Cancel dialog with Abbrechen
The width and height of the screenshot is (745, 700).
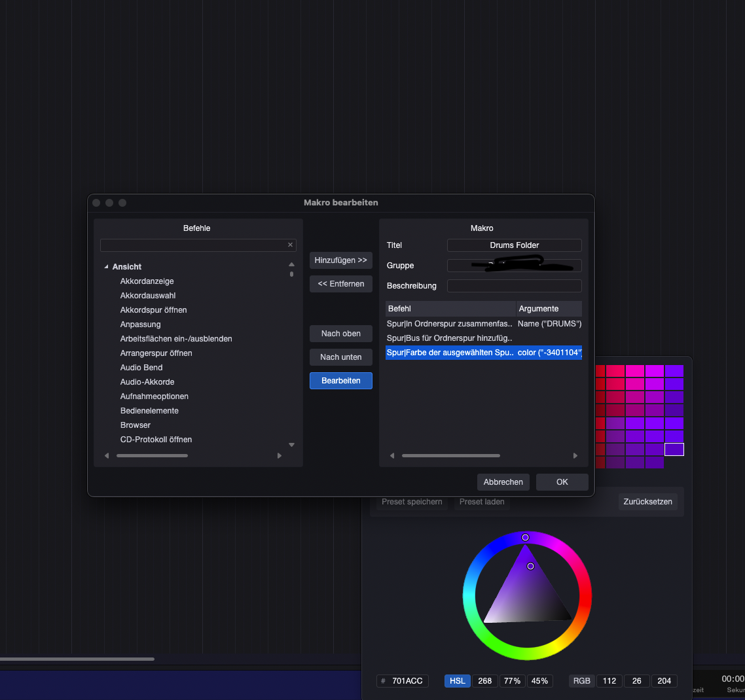(503, 482)
